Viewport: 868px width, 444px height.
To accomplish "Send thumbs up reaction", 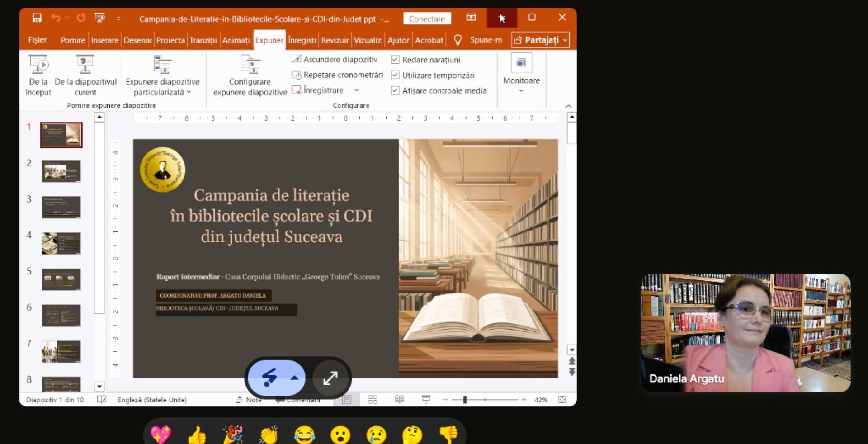I will (x=197, y=435).
